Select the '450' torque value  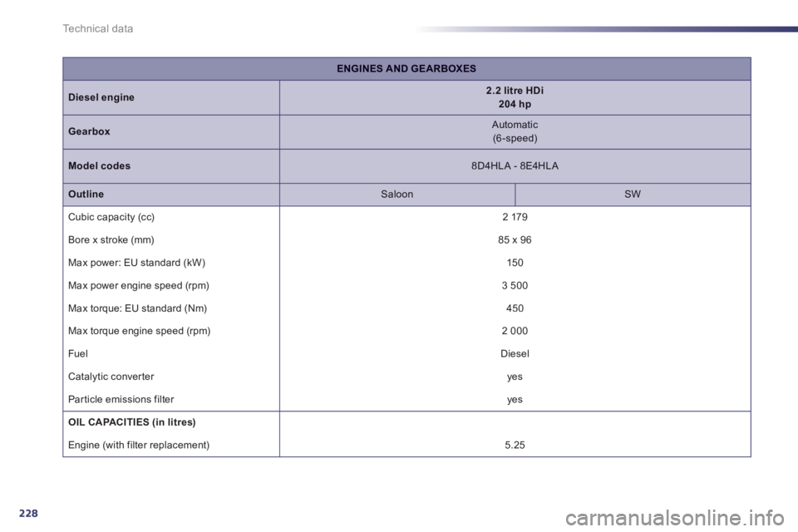click(x=515, y=308)
